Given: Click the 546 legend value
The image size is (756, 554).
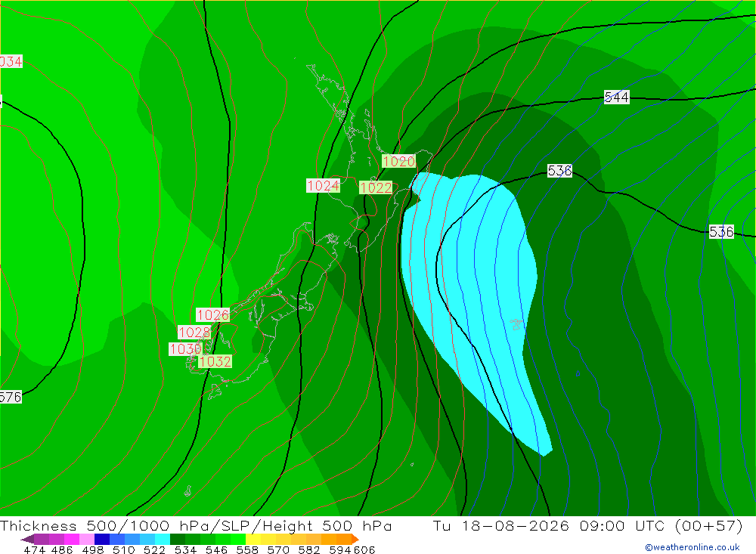Looking at the screenshot, I should (x=216, y=549).
